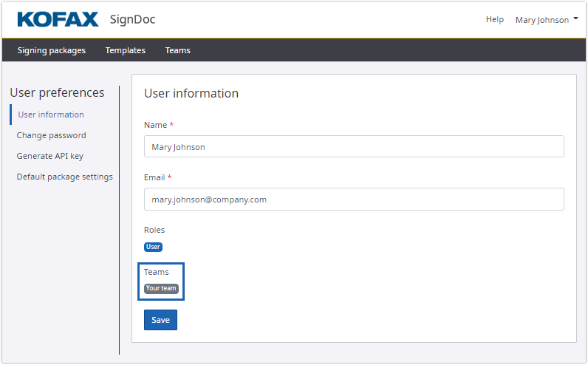Select Generate API key in sidebar
The width and height of the screenshot is (588, 365).
50,156
